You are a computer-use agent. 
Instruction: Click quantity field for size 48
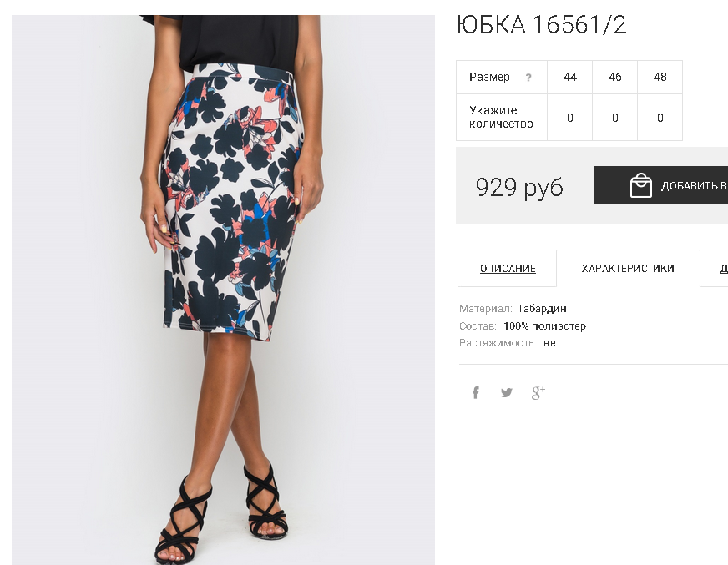660,118
